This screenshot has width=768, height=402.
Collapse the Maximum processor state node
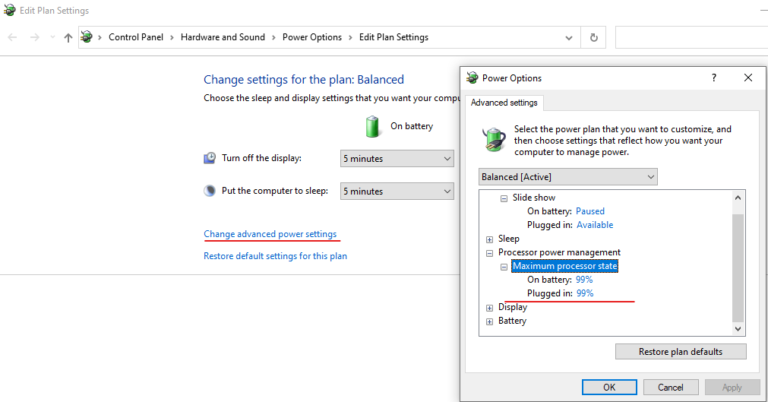(504, 266)
